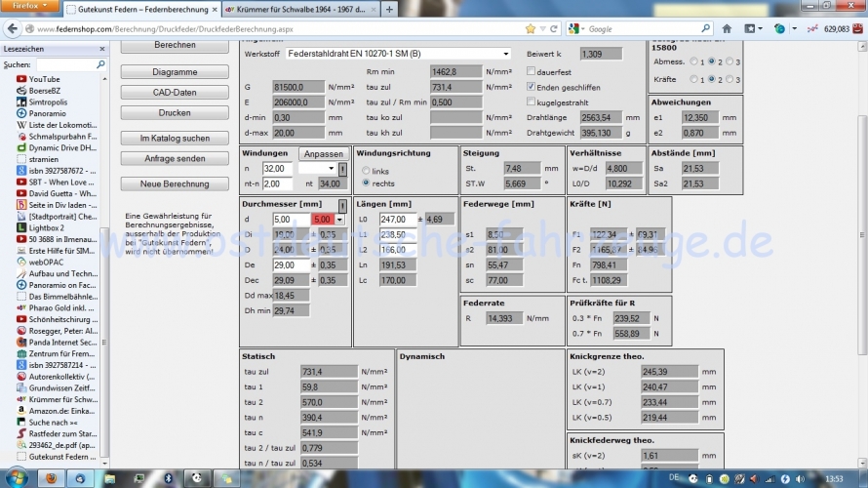Click the Drucken button
The width and height of the screenshot is (868, 488).
[x=175, y=112]
